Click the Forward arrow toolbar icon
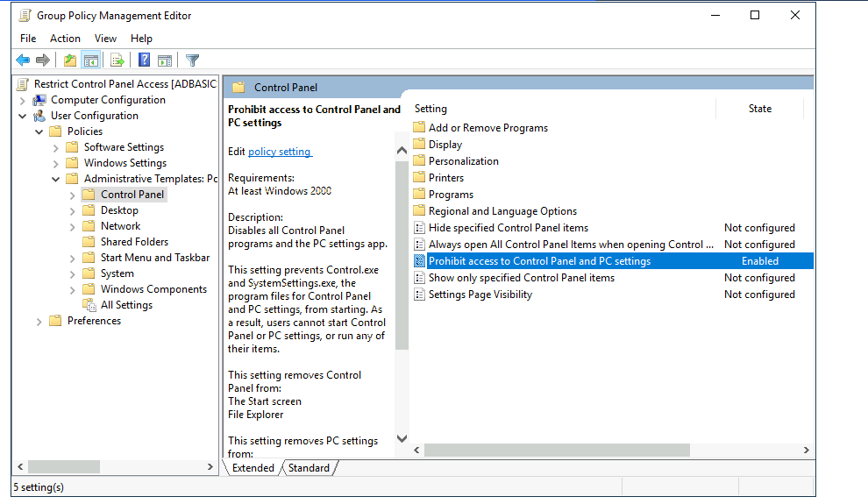Viewport: 868px width, 504px height. (43, 60)
